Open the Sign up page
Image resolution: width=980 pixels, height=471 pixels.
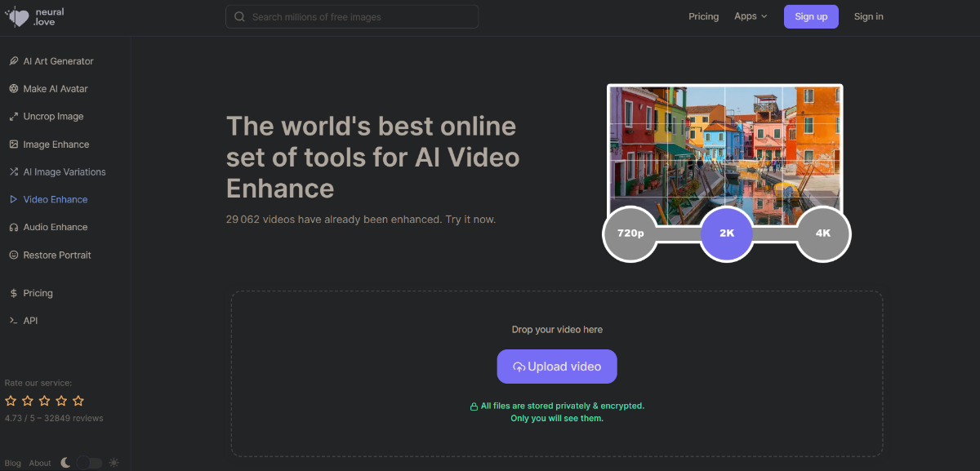[x=810, y=16]
